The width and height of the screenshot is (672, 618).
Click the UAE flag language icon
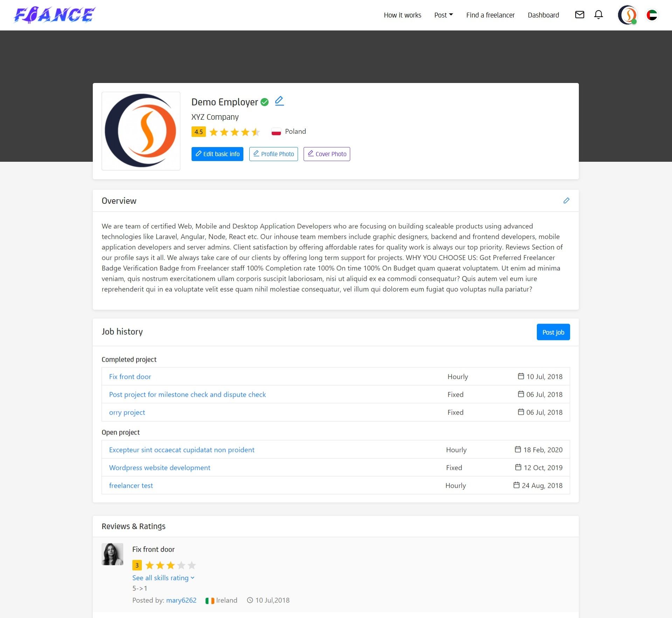pos(652,15)
